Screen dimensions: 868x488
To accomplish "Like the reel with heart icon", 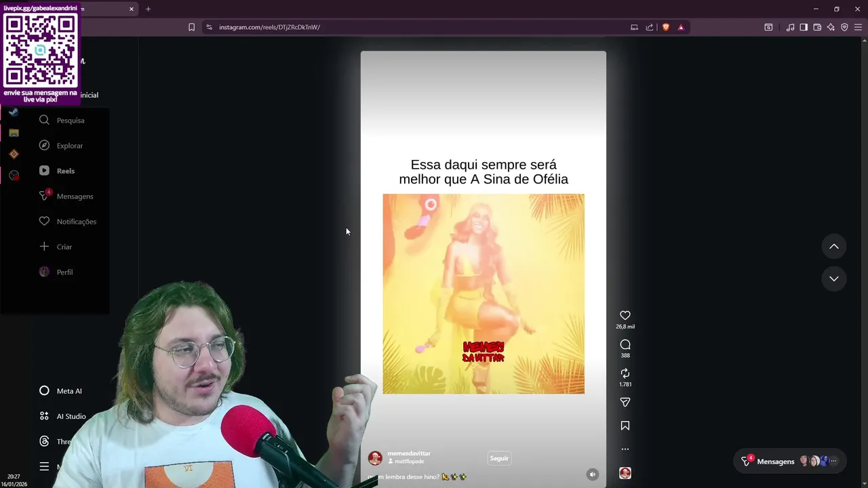I will point(625,315).
